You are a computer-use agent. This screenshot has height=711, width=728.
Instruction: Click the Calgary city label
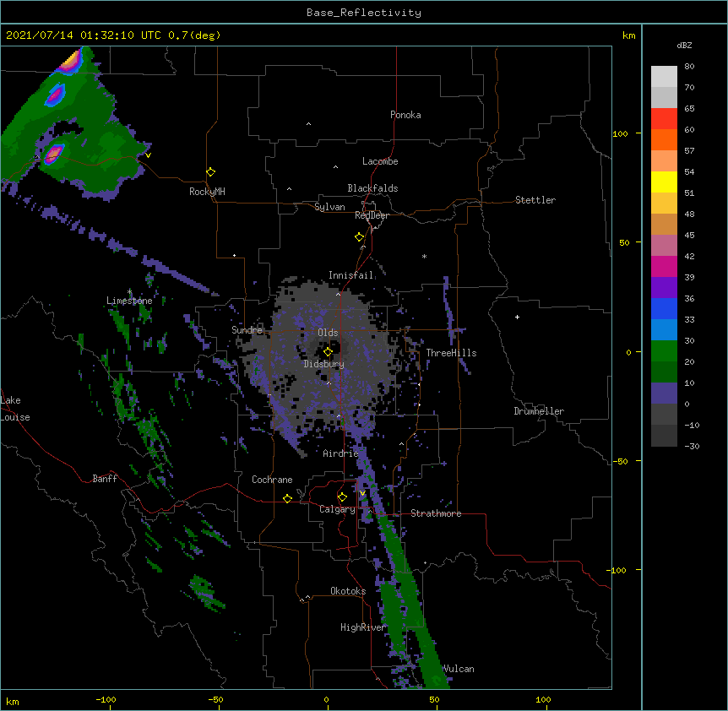click(337, 509)
